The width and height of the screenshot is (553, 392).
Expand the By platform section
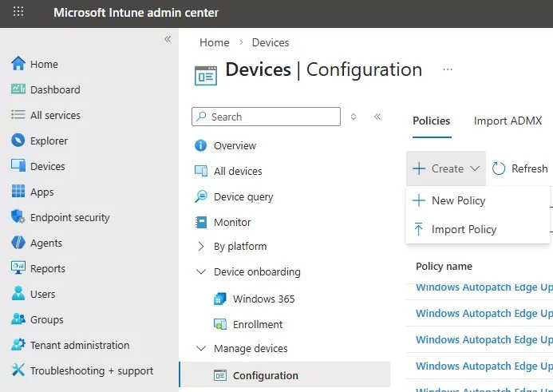point(200,246)
